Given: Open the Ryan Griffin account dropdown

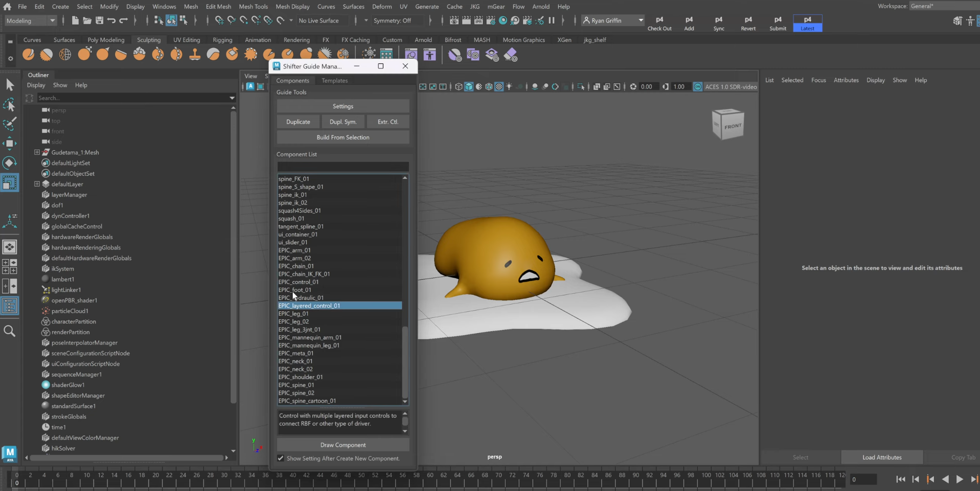Looking at the screenshot, I should pyautogui.click(x=613, y=20).
